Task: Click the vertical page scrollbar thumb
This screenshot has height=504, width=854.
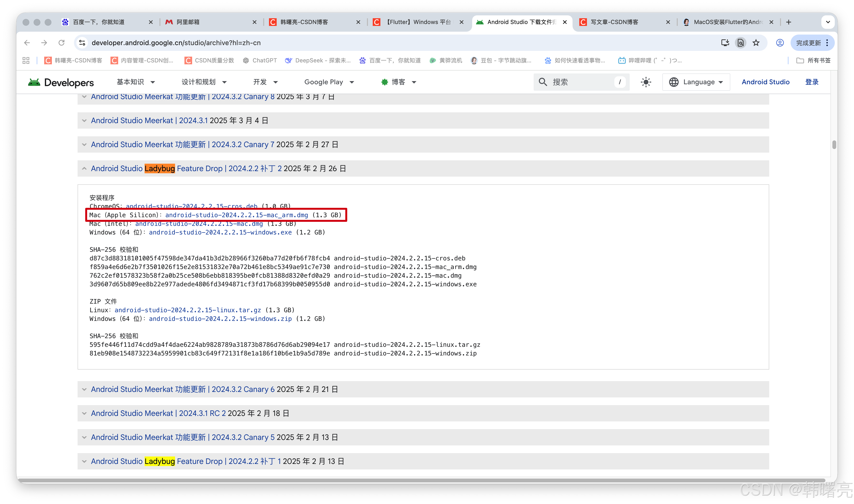Action: click(834, 145)
